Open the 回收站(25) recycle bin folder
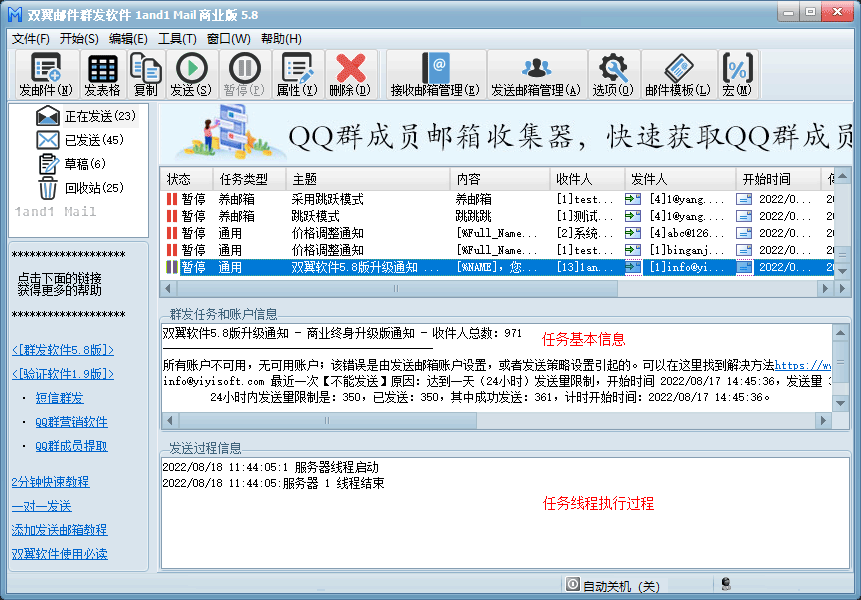Viewport: 861px width, 600px height. [81, 188]
